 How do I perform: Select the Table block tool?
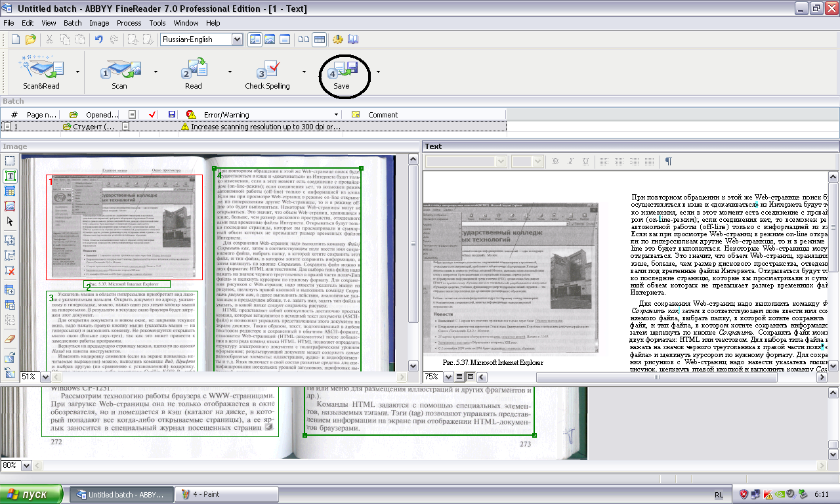point(10,191)
